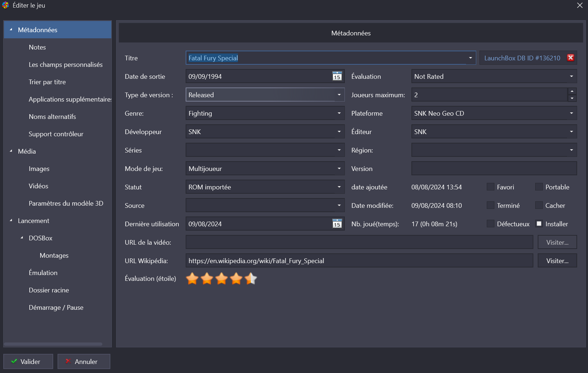Increase maximum players with the up arrow
This screenshot has width=588, height=373.
pyautogui.click(x=572, y=91)
